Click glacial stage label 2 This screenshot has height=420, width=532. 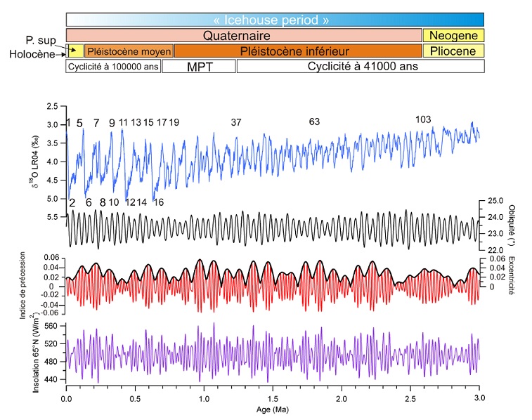tap(72, 203)
